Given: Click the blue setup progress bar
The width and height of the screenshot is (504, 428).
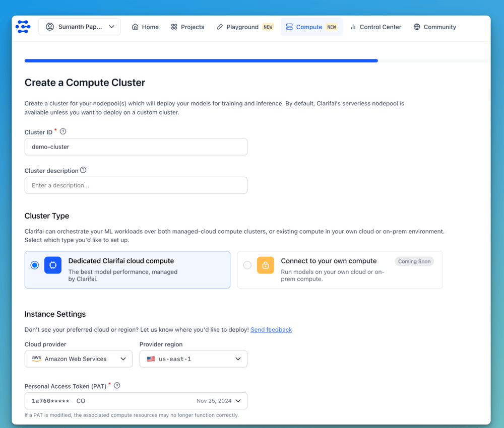Looking at the screenshot, I should pyautogui.click(x=201, y=60).
